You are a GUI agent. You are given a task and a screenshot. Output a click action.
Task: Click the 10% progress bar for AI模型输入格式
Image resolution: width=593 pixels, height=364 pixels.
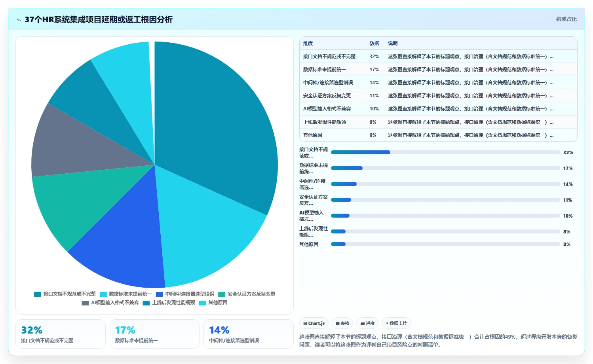point(445,216)
